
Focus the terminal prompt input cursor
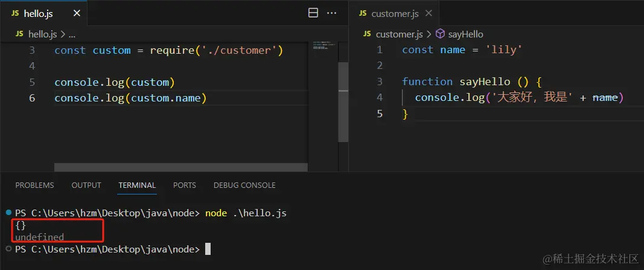pyautogui.click(x=208, y=249)
